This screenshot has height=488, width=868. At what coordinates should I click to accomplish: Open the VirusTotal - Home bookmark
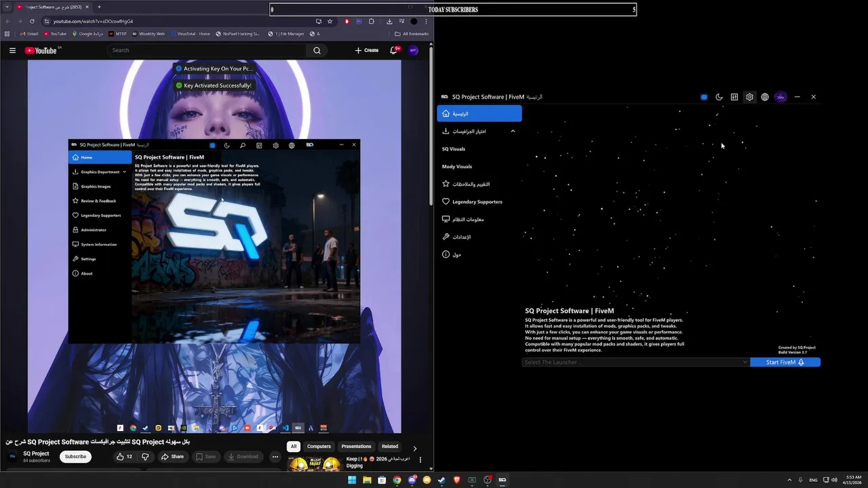(191, 34)
